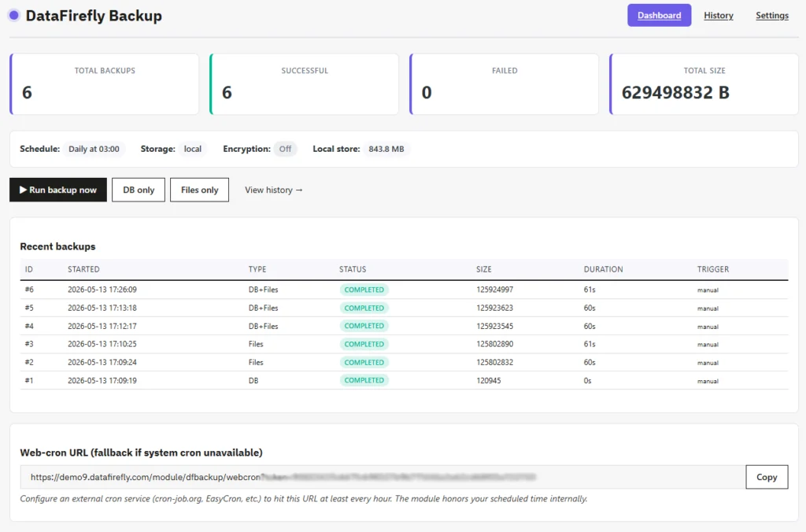Click start time 2026-05-13 17:10:25
The image size is (806, 532).
(x=102, y=344)
